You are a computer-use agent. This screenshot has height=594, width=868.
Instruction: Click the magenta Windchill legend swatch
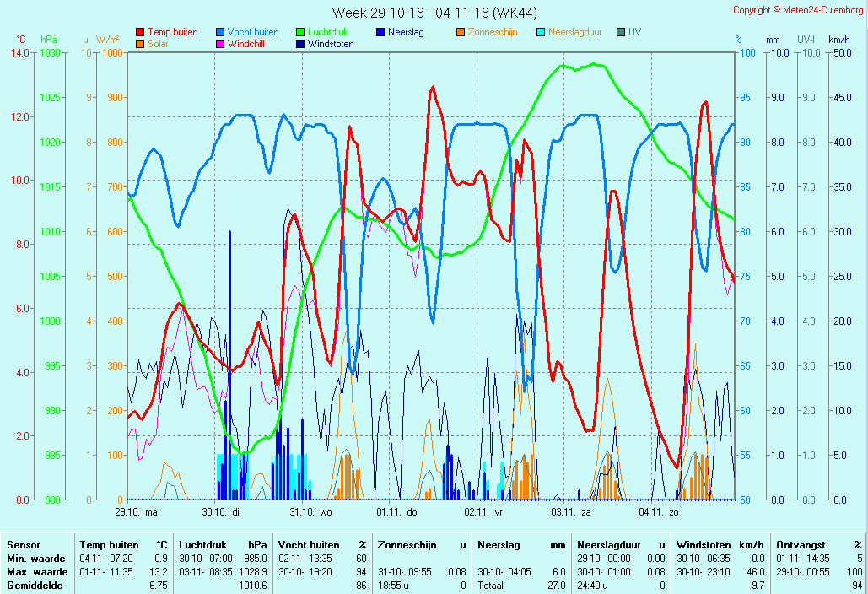coord(220,44)
